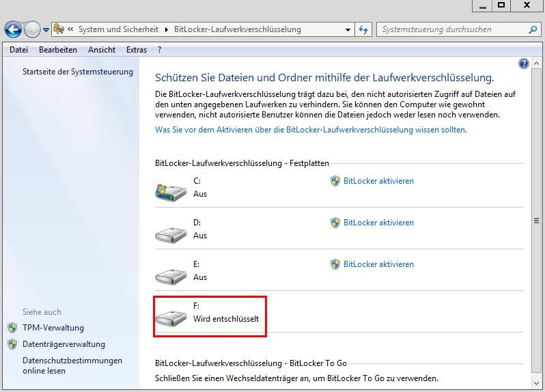This screenshot has width=545, height=392.
Task: Minimize the window
Action: pyautogui.click(x=482, y=6)
